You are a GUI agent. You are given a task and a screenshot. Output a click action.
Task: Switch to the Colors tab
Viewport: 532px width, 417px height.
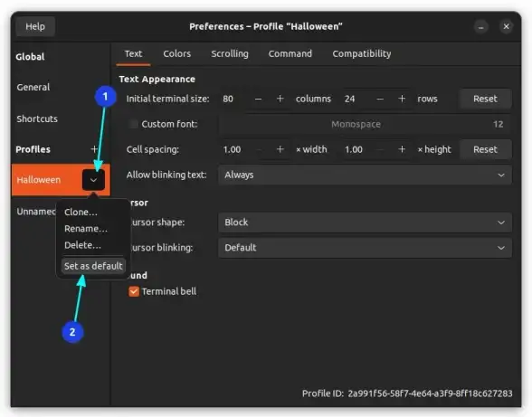[x=176, y=53]
